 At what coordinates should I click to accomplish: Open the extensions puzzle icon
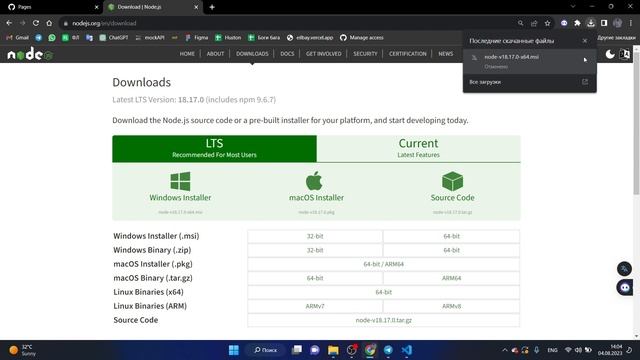[x=577, y=23]
